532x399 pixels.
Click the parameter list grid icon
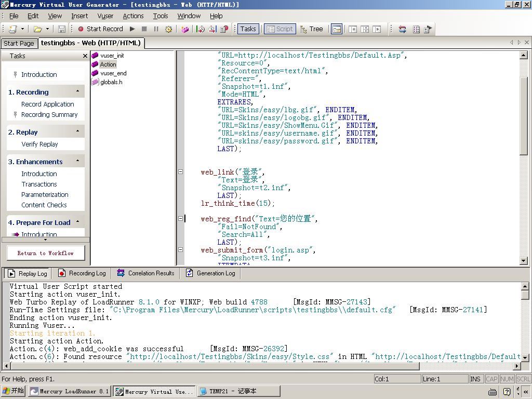[x=416, y=29]
